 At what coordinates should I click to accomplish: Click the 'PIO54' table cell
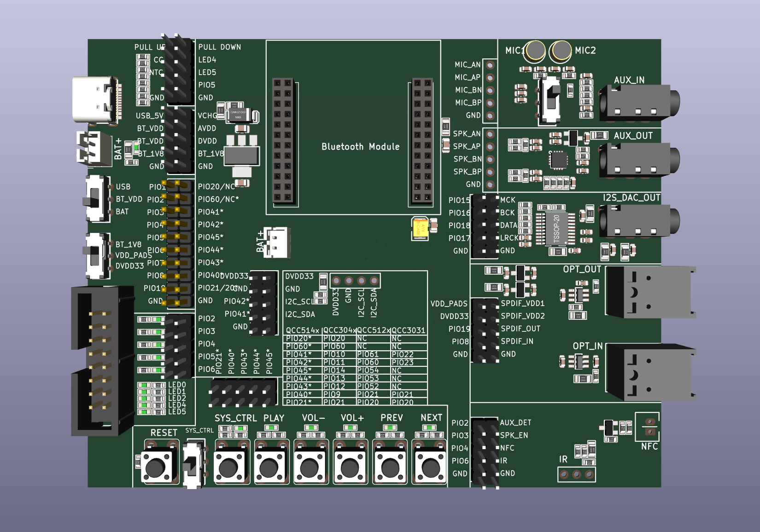(x=368, y=370)
